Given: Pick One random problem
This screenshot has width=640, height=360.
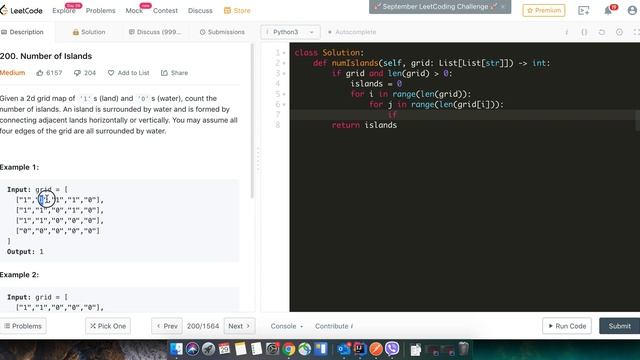Looking at the screenshot, I should point(108,326).
